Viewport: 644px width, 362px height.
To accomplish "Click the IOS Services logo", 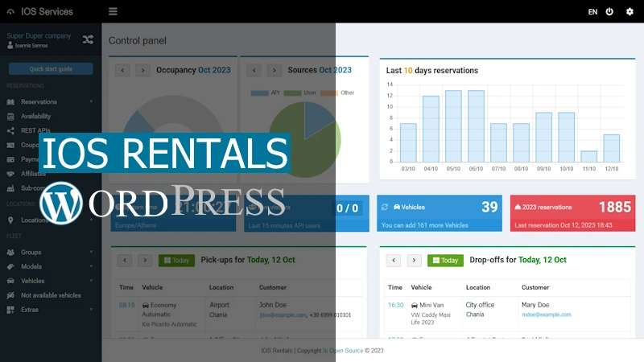I will [x=40, y=11].
